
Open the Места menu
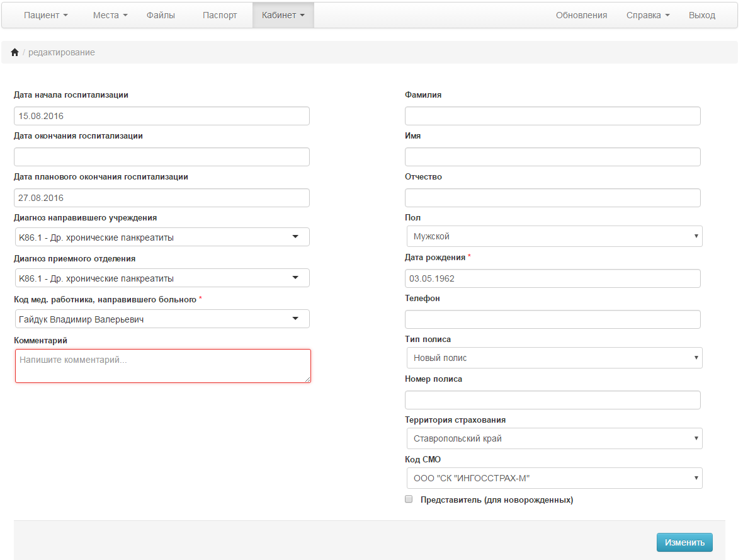click(110, 15)
